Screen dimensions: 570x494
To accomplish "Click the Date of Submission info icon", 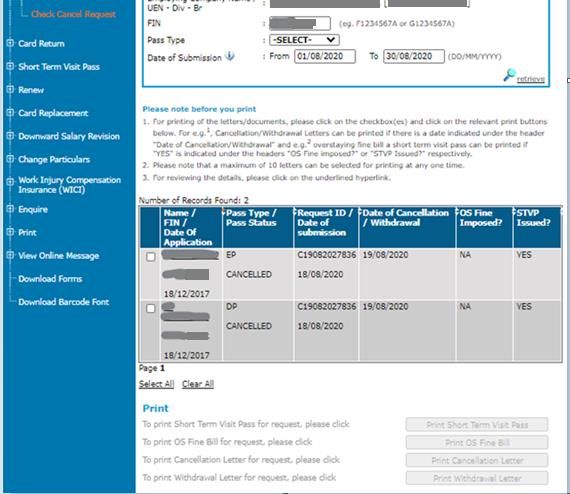I will (230, 56).
